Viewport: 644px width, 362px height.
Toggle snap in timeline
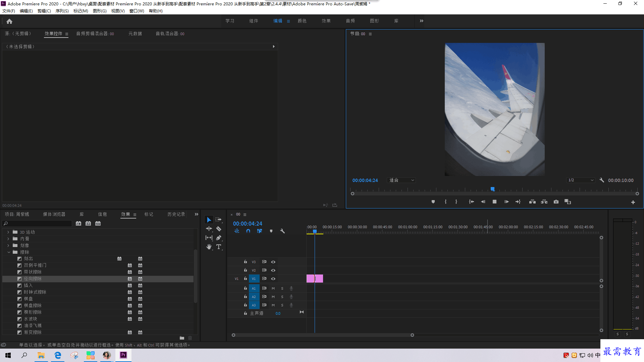(248, 231)
